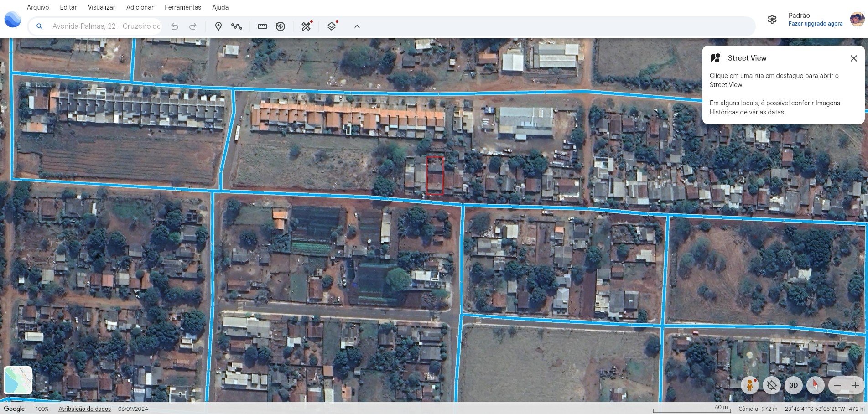The width and height of the screenshot is (868, 414).
Task: Click the 100% loading indicator
Action: point(42,409)
